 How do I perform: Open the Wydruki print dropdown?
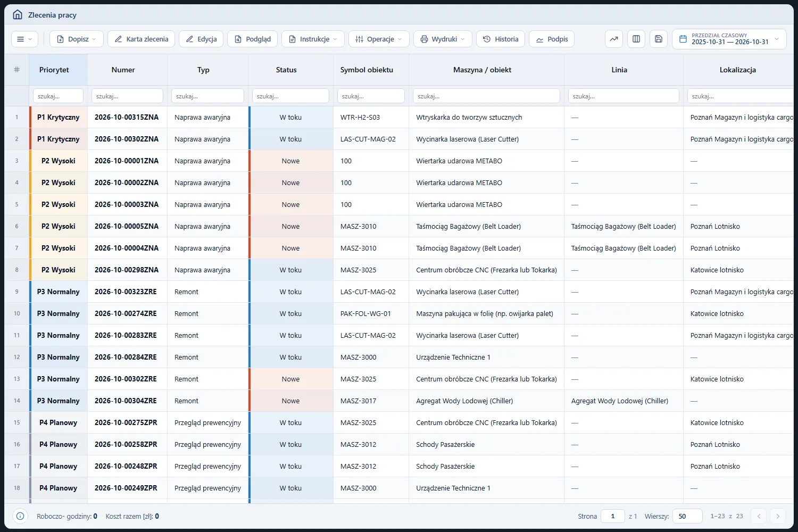pyautogui.click(x=442, y=39)
